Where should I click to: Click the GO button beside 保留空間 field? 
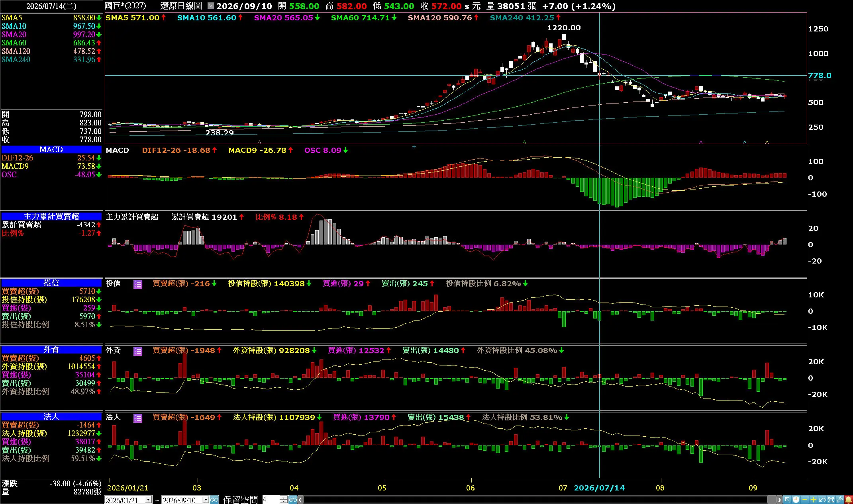point(293,500)
